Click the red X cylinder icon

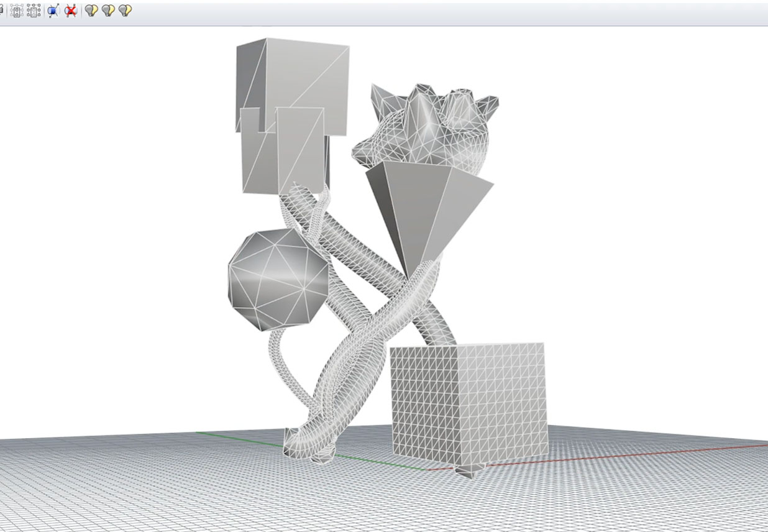(x=71, y=11)
